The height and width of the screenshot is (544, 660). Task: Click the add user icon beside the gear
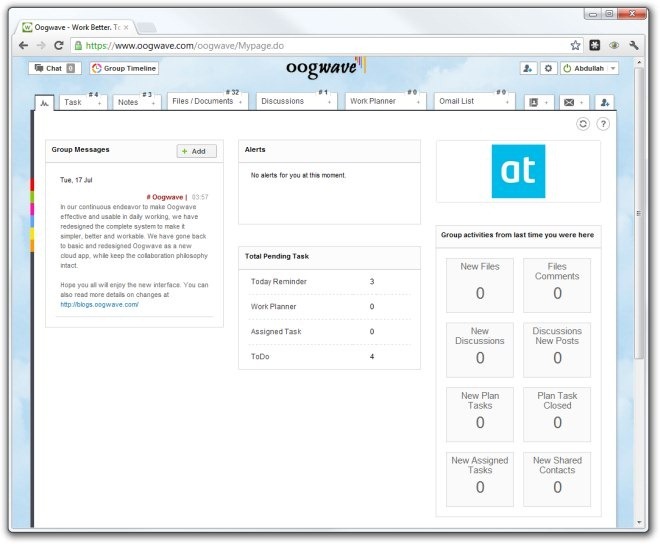(x=528, y=68)
